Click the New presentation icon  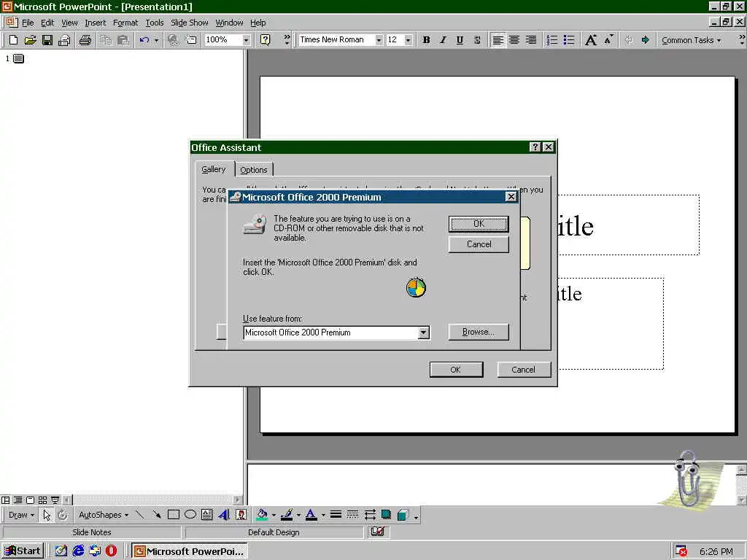(x=13, y=40)
